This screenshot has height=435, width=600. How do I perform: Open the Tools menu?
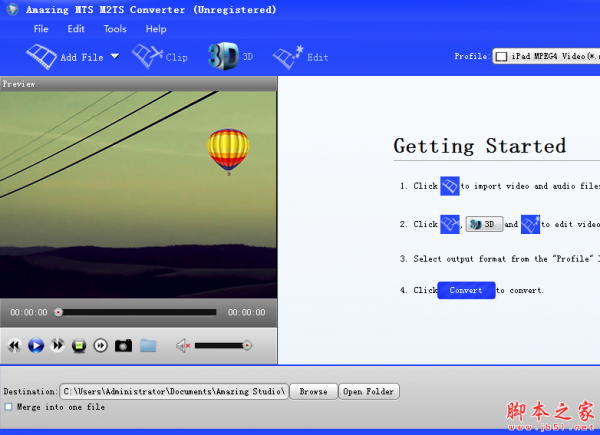click(115, 29)
